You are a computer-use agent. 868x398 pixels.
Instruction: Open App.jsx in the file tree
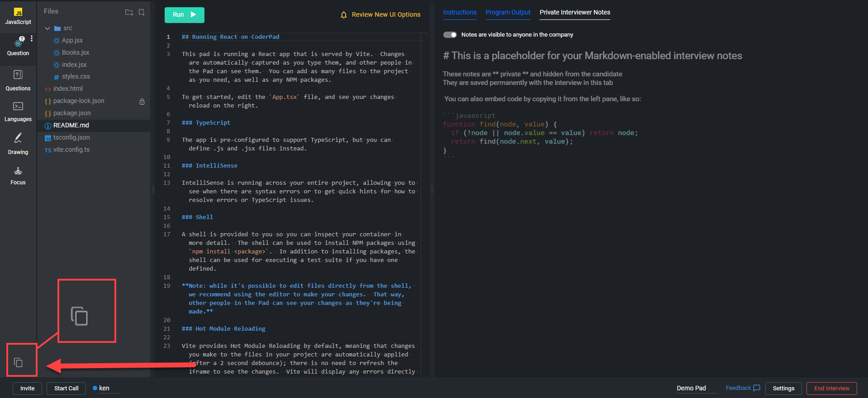(72, 41)
